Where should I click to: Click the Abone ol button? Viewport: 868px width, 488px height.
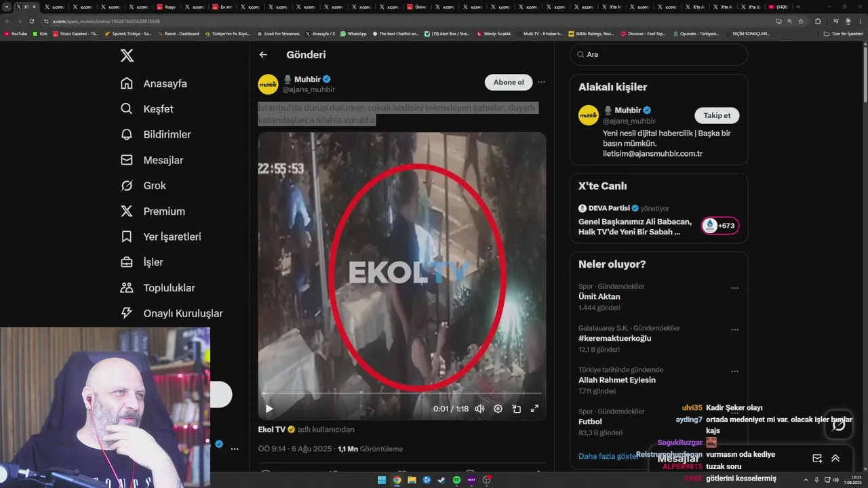[509, 82]
